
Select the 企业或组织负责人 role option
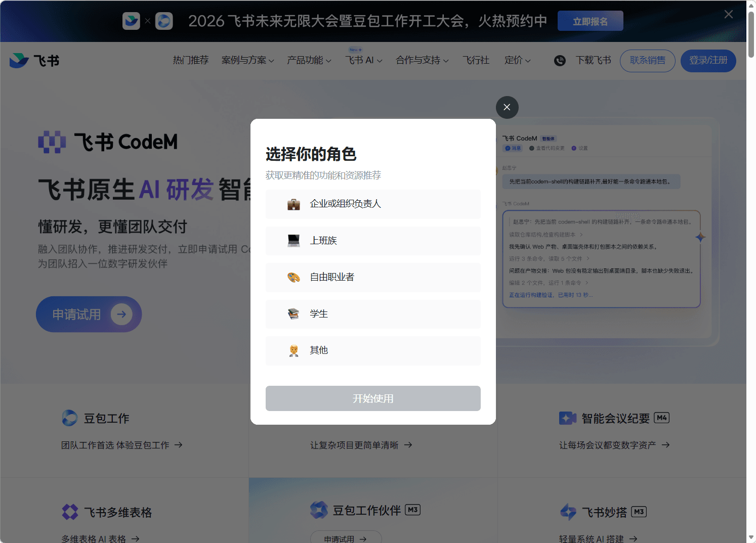click(x=373, y=204)
